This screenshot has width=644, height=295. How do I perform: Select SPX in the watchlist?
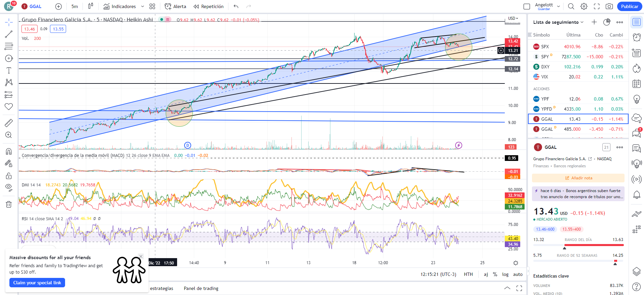(578, 47)
